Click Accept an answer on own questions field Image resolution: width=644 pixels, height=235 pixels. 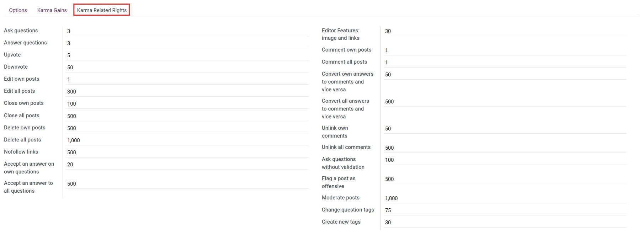187,165
